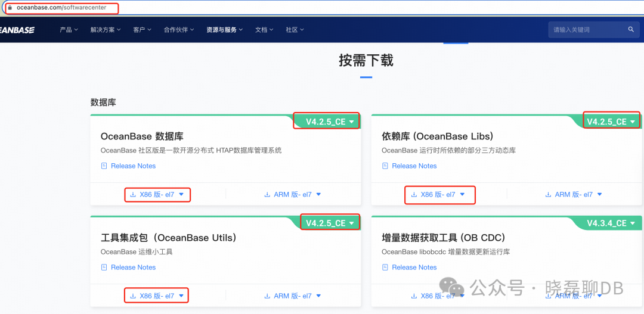Click download icon for OceanBase 数据库 X86 版
The height and width of the screenshot is (314, 644).
point(132,195)
